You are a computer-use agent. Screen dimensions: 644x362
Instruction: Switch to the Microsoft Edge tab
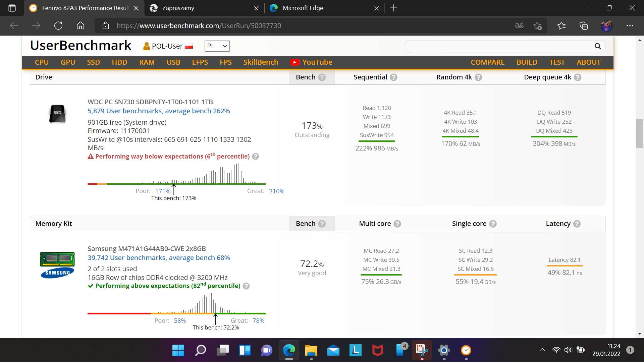point(324,8)
